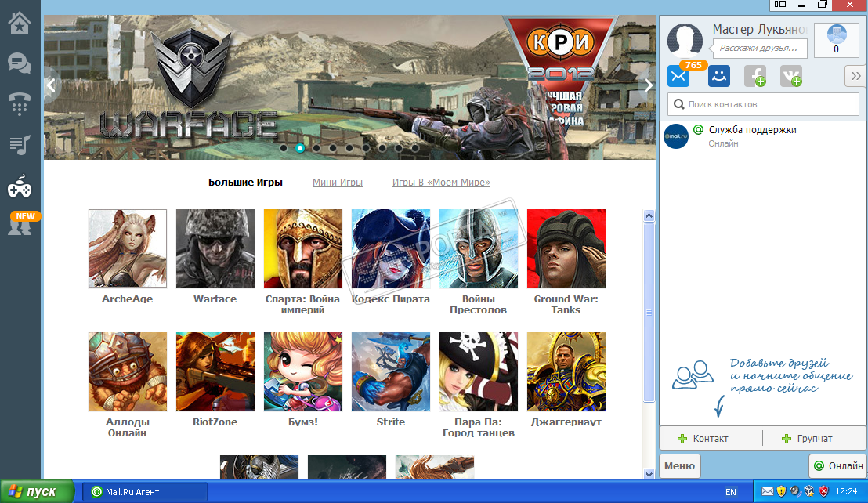Select the third banner carousel dot

pos(316,148)
